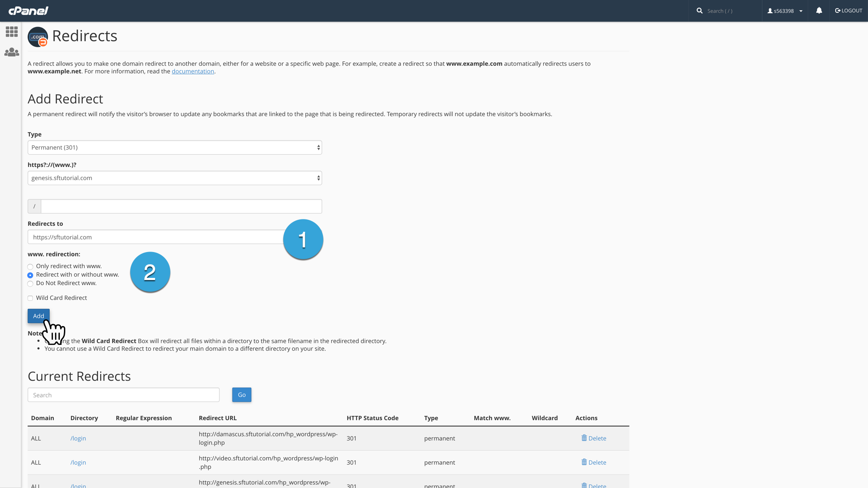Open /login link in video.sftutorial row
Screen dimensions: 868x488
tap(78, 463)
